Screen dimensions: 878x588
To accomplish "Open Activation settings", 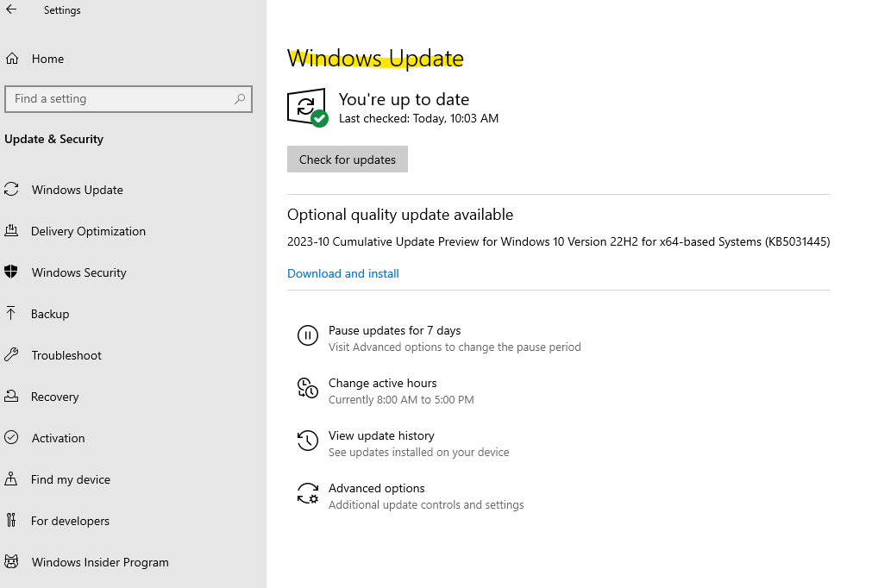I will (58, 439).
